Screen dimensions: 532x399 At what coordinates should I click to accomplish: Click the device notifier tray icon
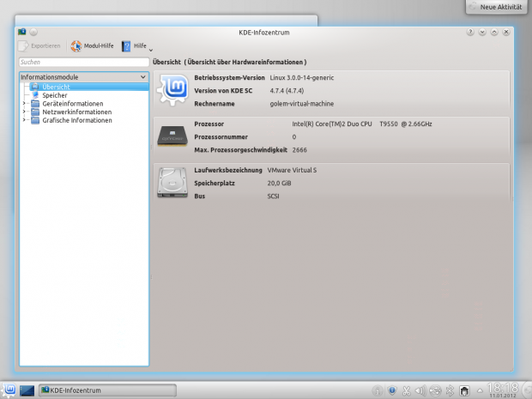pos(464,391)
